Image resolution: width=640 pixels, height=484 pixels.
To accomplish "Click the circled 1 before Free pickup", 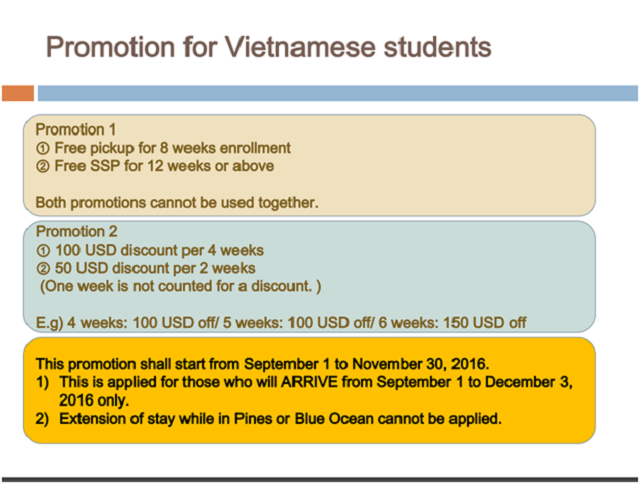I will coord(43,148).
